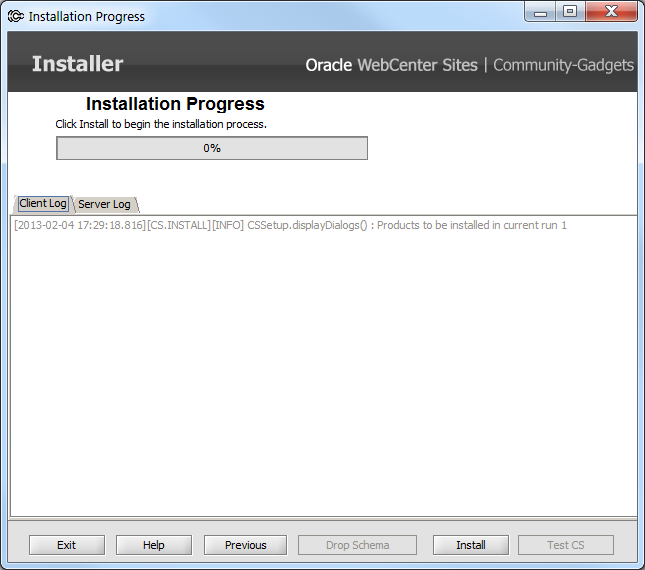
Task: Go back with the Previous button
Action: 246,545
